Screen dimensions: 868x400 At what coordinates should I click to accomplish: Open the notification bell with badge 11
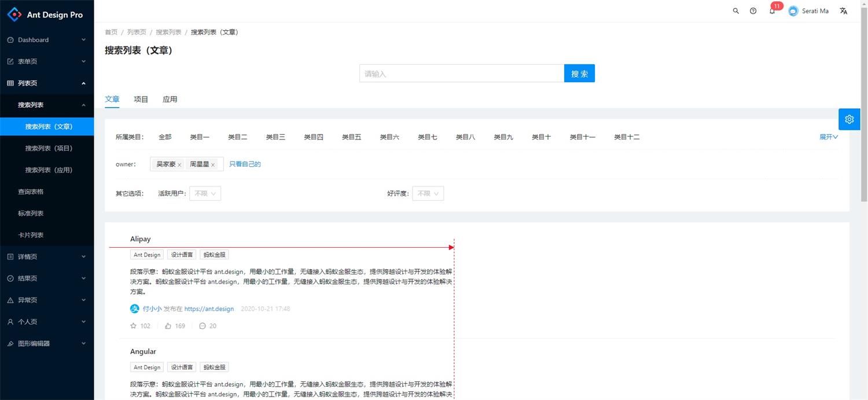(772, 11)
